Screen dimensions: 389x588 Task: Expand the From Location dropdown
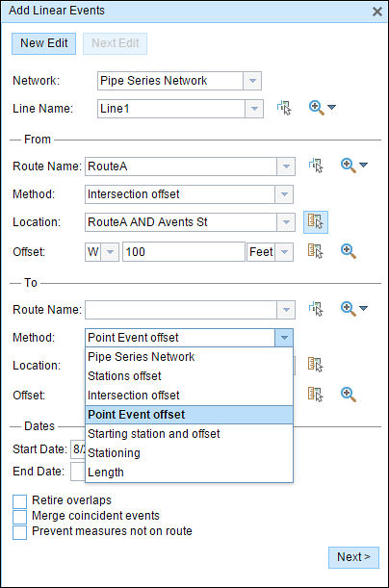click(286, 222)
